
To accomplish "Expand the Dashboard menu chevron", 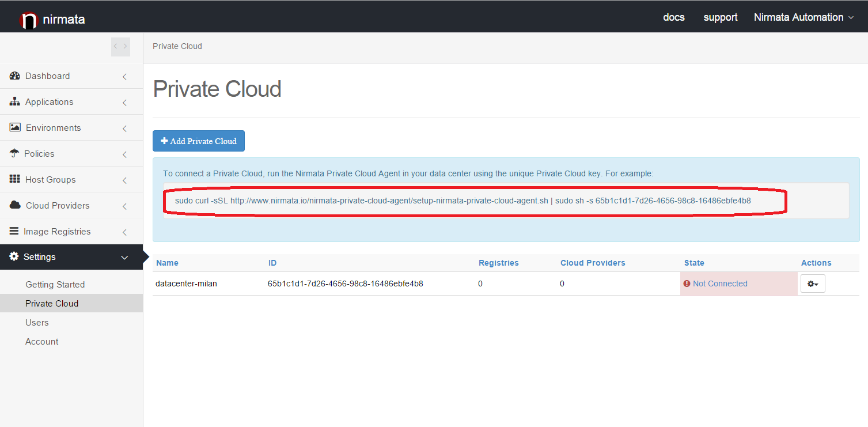I will pos(124,76).
